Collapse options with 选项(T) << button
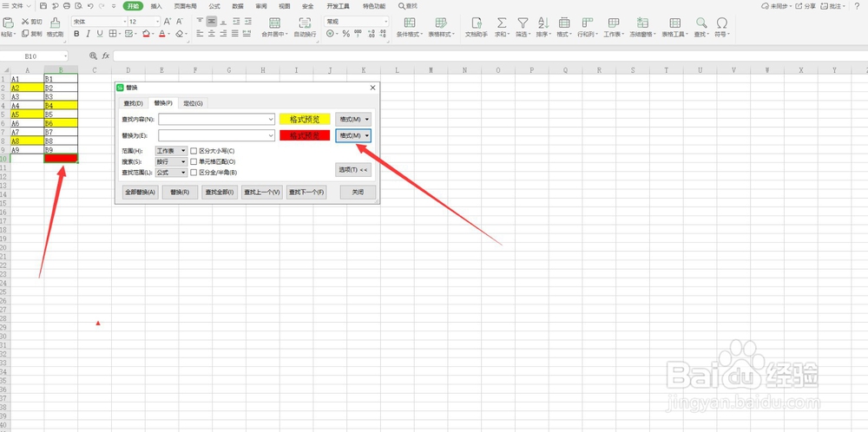868x432 pixels. pyautogui.click(x=353, y=170)
